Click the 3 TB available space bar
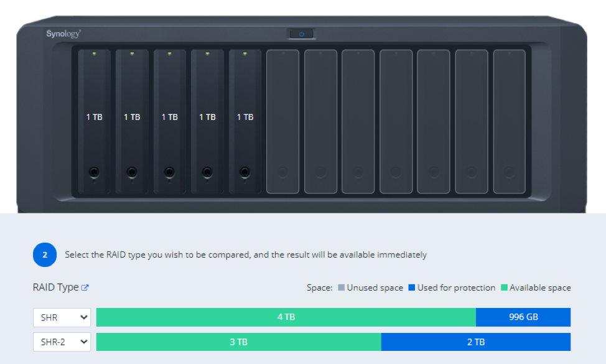Screen dimensions: 606x364 pyautogui.click(x=239, y=342)
